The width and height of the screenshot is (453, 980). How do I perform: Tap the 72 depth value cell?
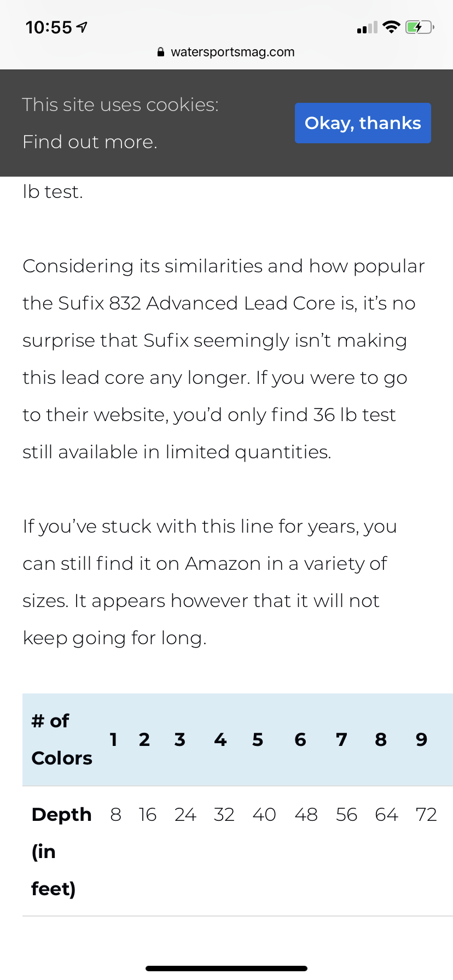point(426,815)
